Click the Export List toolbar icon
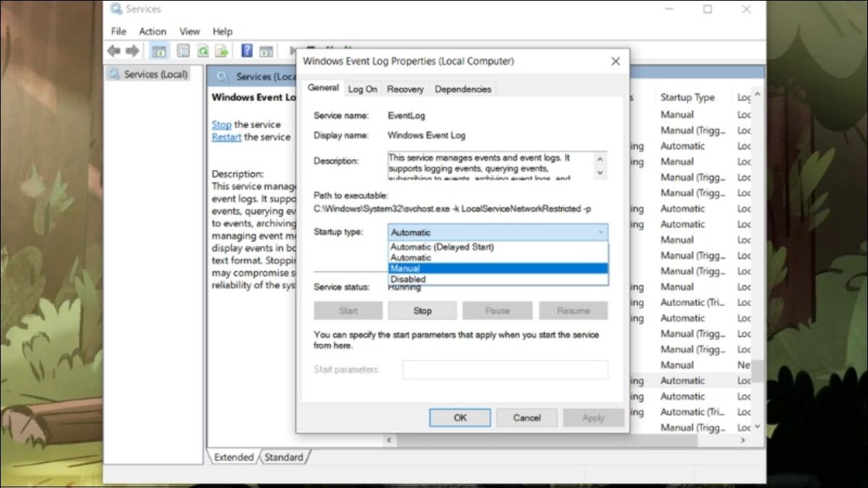 click(221, 51)
